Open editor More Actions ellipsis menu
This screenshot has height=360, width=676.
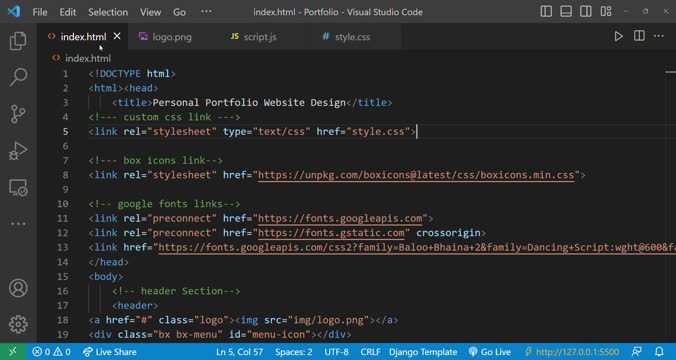pyautogui.click(x=658, y=36)
